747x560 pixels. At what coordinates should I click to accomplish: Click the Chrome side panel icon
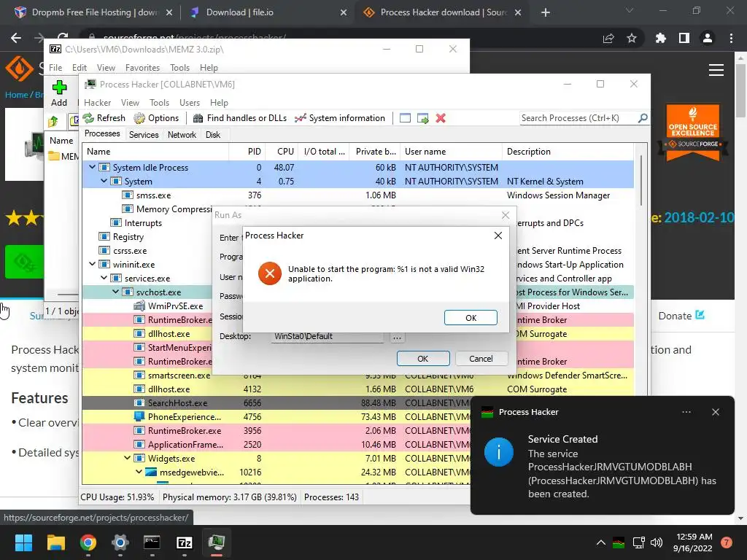pos(684,38)
